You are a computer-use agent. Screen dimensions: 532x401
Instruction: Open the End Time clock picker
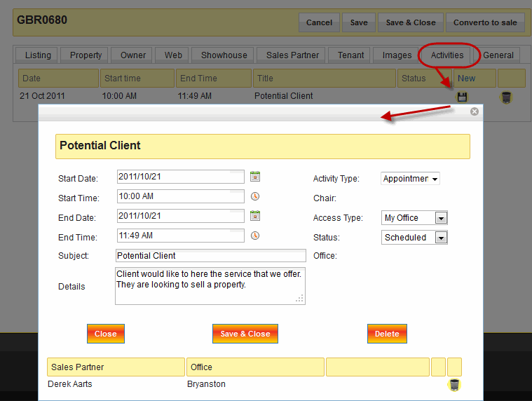[255, 236]
